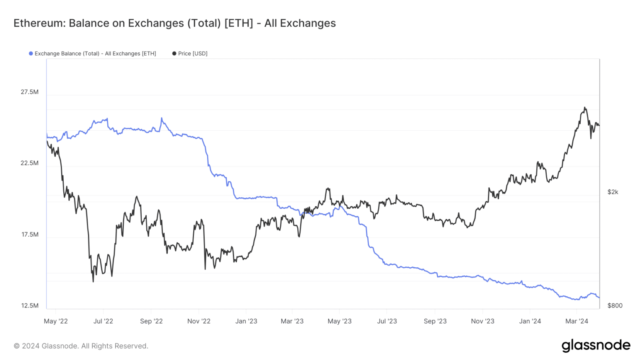Viewport: 644px width, 362px height.
Task: Click the 12.5M y-axis label
Action: click(x=30, y=306)
